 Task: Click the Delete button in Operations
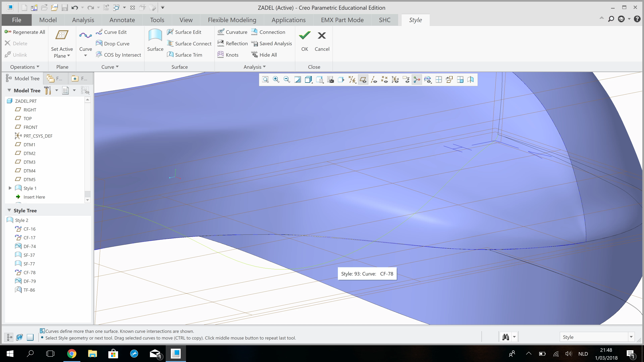click(x=16, y=43)
